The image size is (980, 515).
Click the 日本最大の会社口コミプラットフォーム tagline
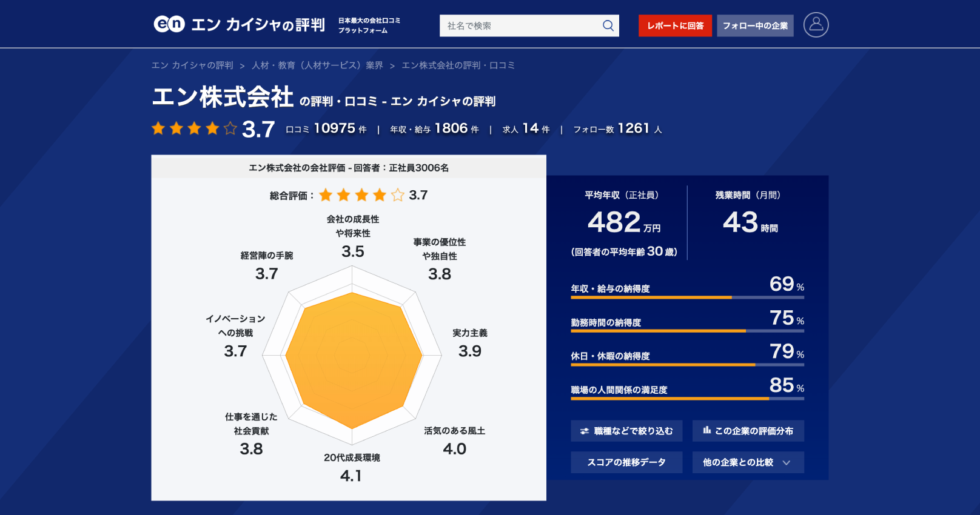(369, 25)
